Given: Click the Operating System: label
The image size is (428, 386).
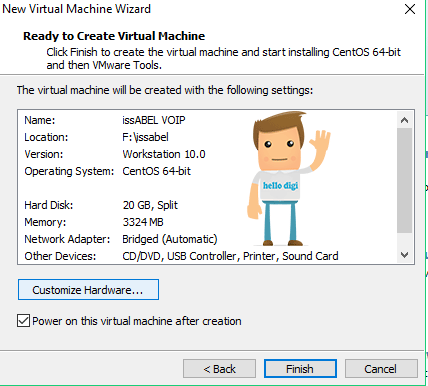Looking at the screenshot, I should click(69, 171).
